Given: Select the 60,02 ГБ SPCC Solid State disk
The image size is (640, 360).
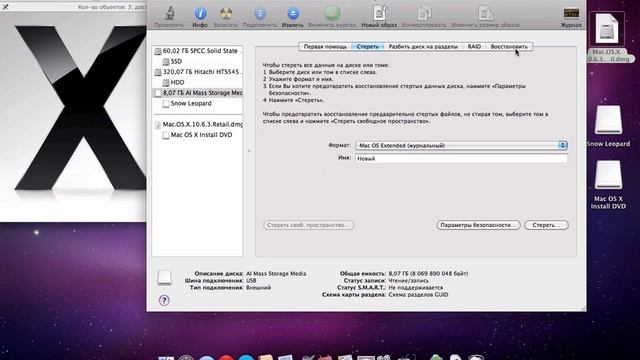Looking at the screenshot, I should point(198,51).
